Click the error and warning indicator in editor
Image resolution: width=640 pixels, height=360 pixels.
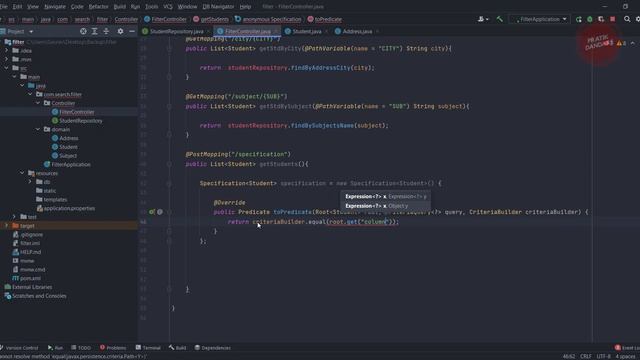616,43
